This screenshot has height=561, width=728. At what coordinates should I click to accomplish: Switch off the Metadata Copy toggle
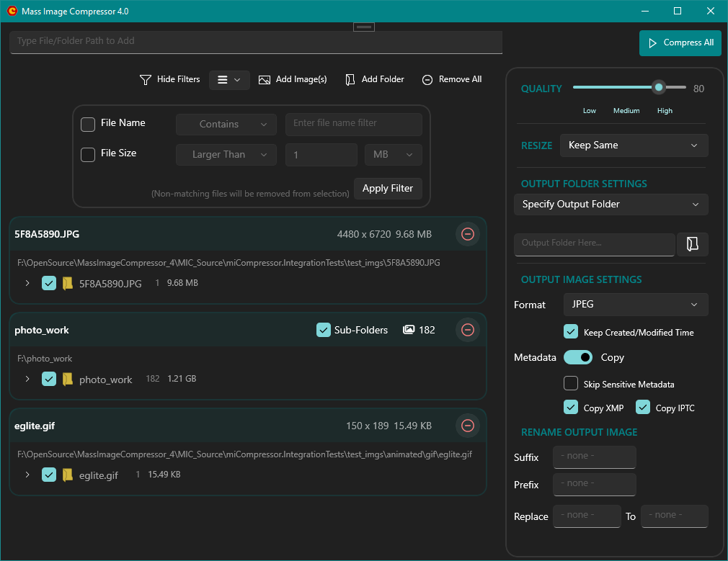point(578,357)
